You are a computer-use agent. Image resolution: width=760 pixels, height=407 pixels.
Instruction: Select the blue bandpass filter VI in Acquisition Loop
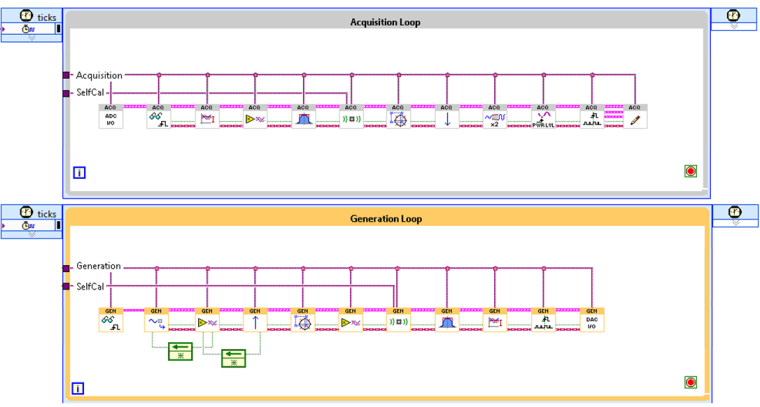(303, 116)
